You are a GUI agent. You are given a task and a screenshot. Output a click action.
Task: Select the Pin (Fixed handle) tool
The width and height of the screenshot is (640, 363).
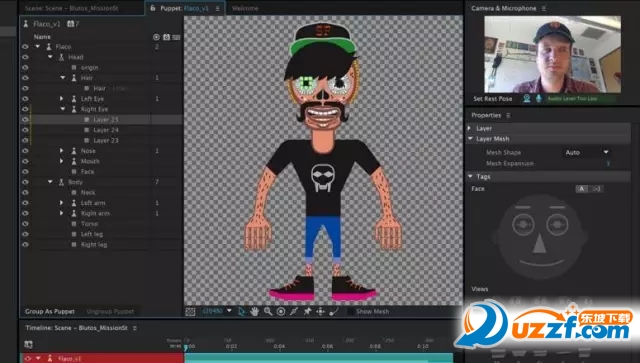coord(307,312)
